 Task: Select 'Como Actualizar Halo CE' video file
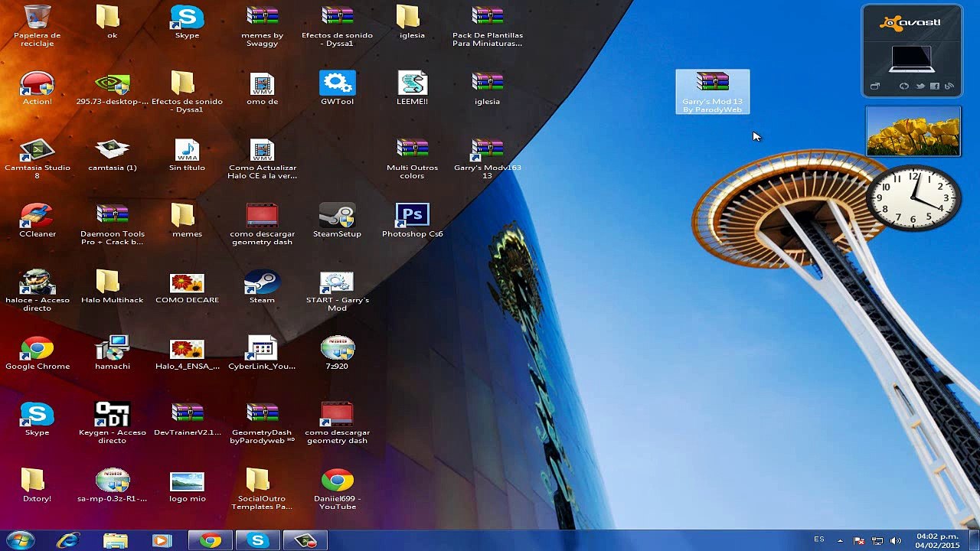(262, 158)
